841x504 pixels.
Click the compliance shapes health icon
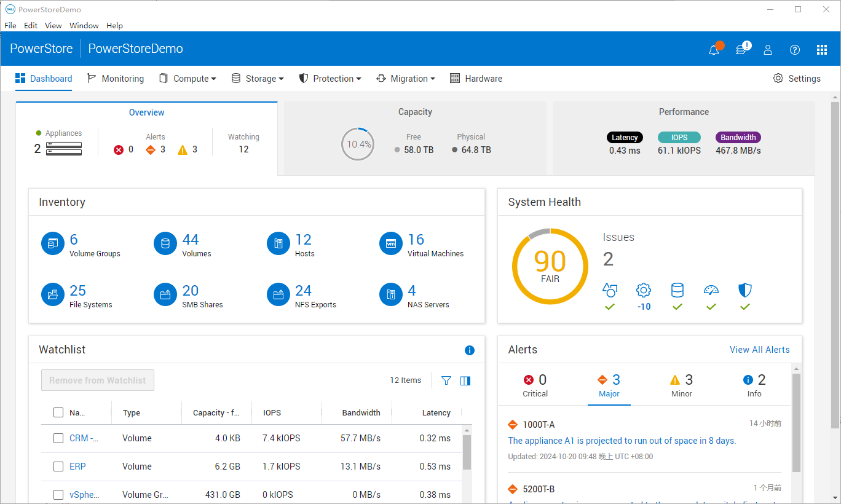610,290
